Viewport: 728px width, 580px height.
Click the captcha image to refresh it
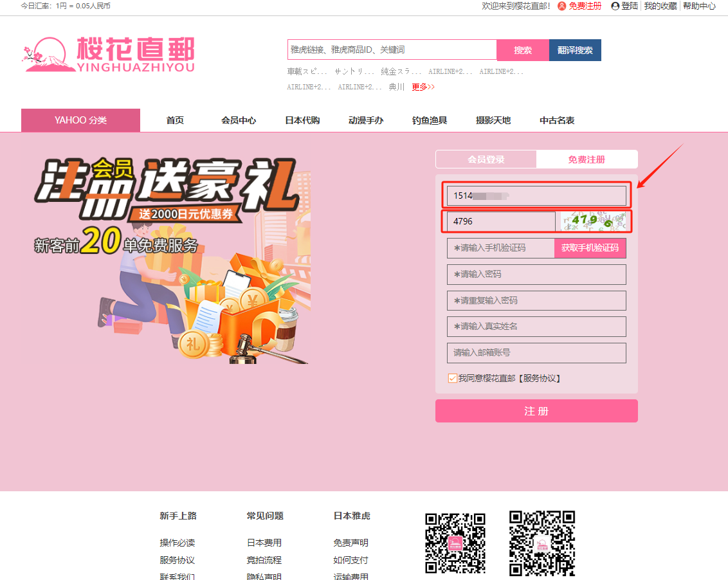(592, 221)
